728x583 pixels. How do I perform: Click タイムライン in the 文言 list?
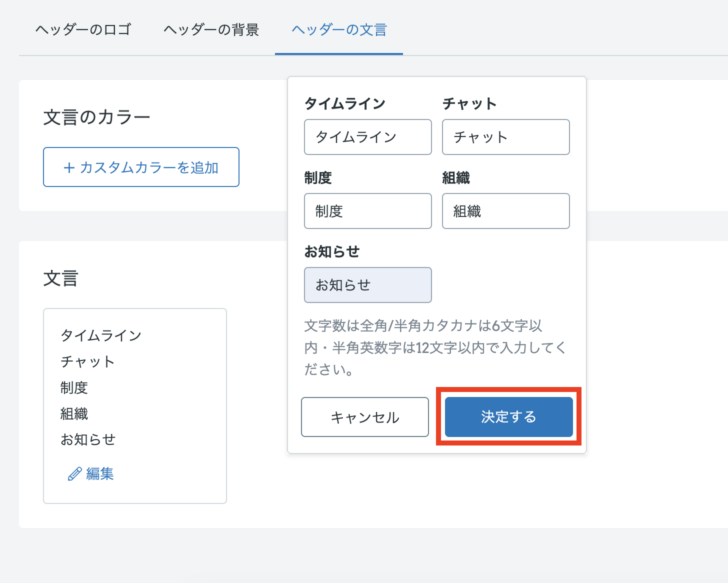click(101, 335)
